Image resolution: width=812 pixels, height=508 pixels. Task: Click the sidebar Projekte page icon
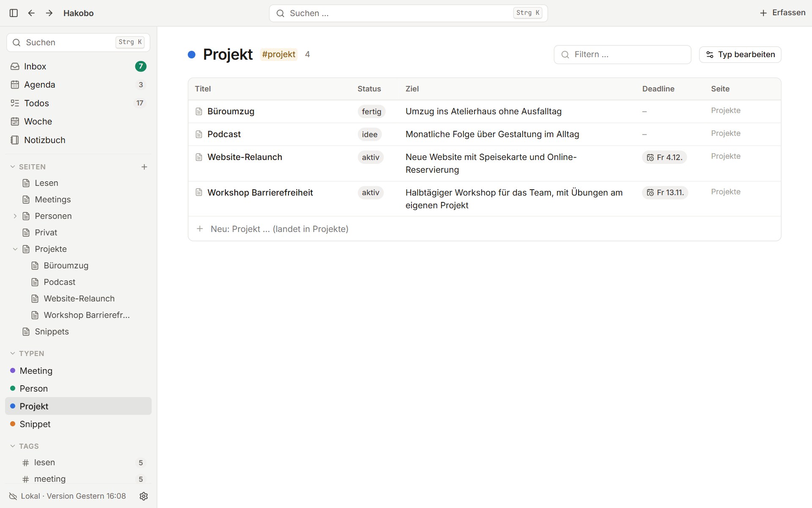(26, 249)
